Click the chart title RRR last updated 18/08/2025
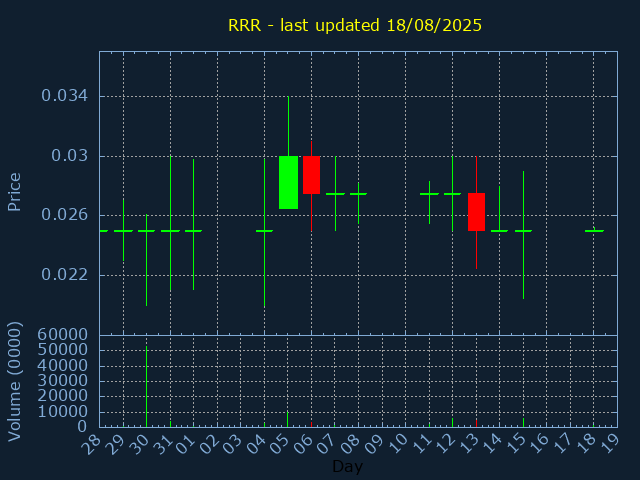Screen dimensions: 640x480 pos(355,25)
